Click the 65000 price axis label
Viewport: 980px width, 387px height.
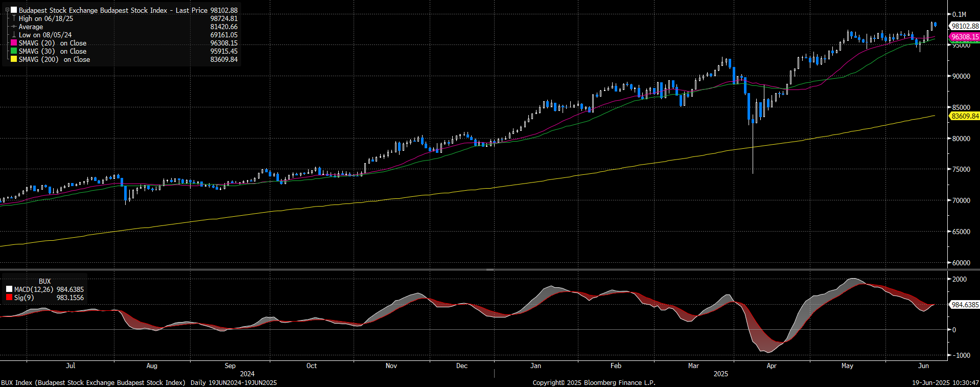[x=961, y=232]
